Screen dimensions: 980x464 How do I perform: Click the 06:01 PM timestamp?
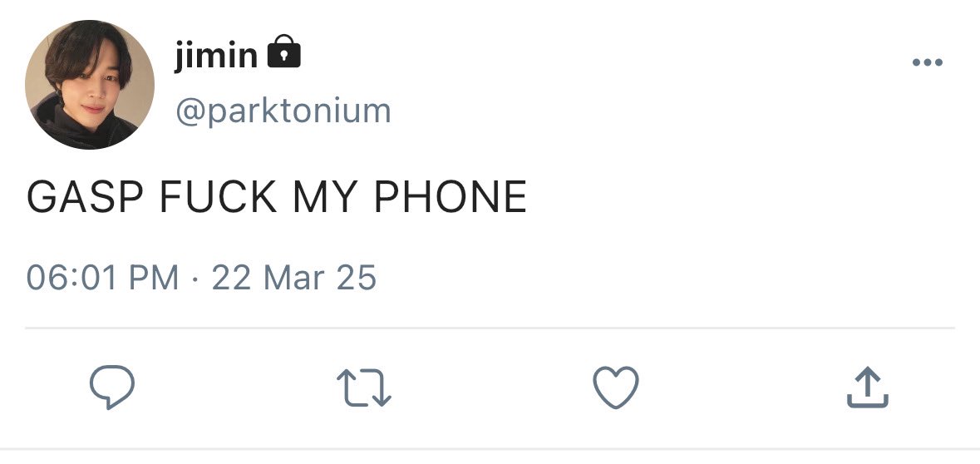point(102,278)
